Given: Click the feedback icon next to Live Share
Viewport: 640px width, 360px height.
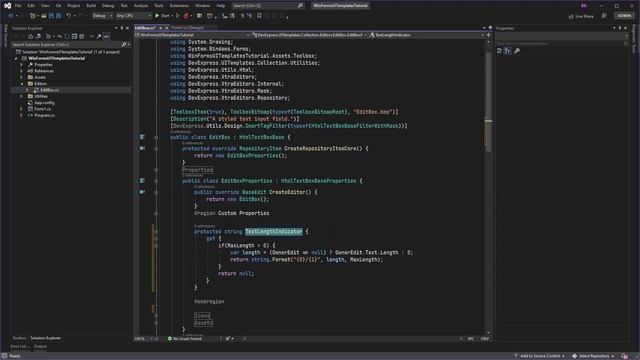Looking at the screenshot, I should click(604, 16).
